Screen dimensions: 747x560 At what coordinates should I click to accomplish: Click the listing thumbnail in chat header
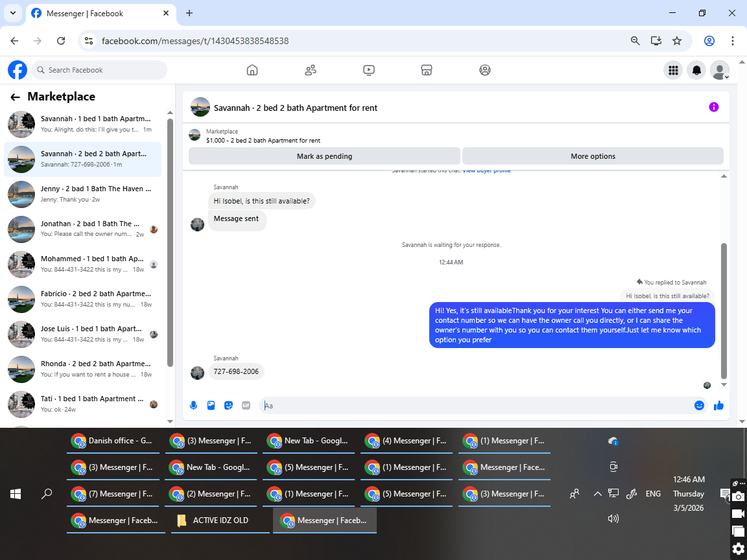200,107
